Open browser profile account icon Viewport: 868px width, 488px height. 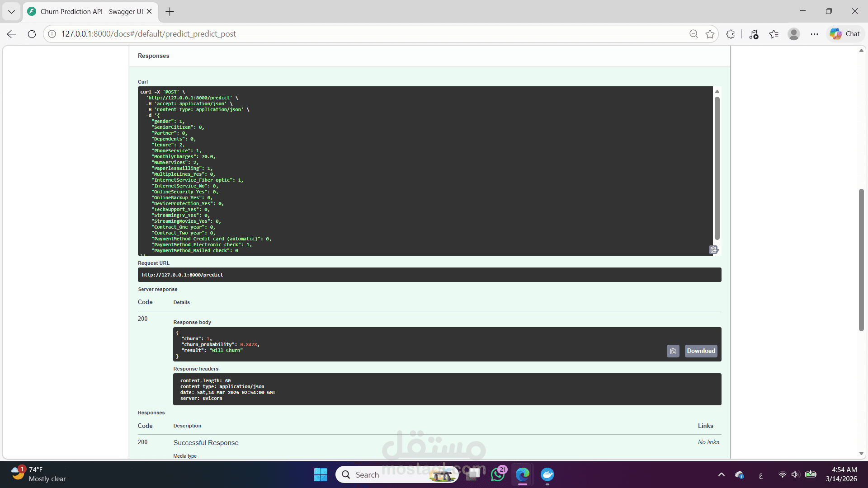click(793, 34)
